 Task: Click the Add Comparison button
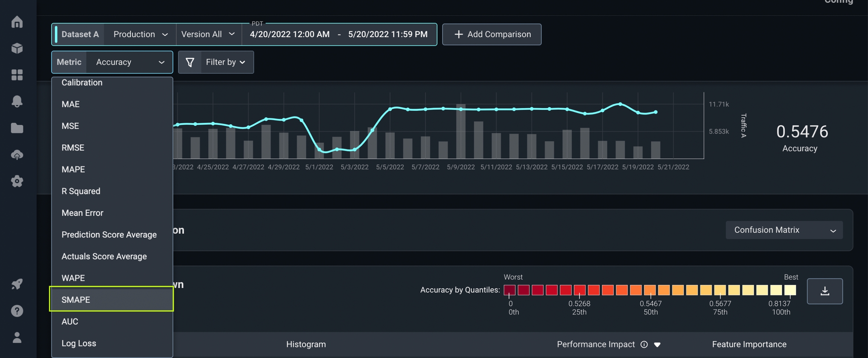[492, 34]
